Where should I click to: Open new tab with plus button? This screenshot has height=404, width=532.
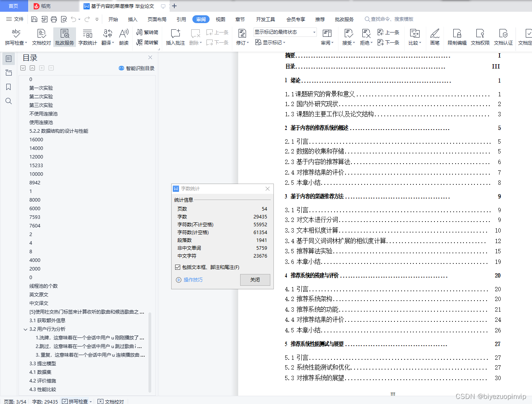[175, 6]
